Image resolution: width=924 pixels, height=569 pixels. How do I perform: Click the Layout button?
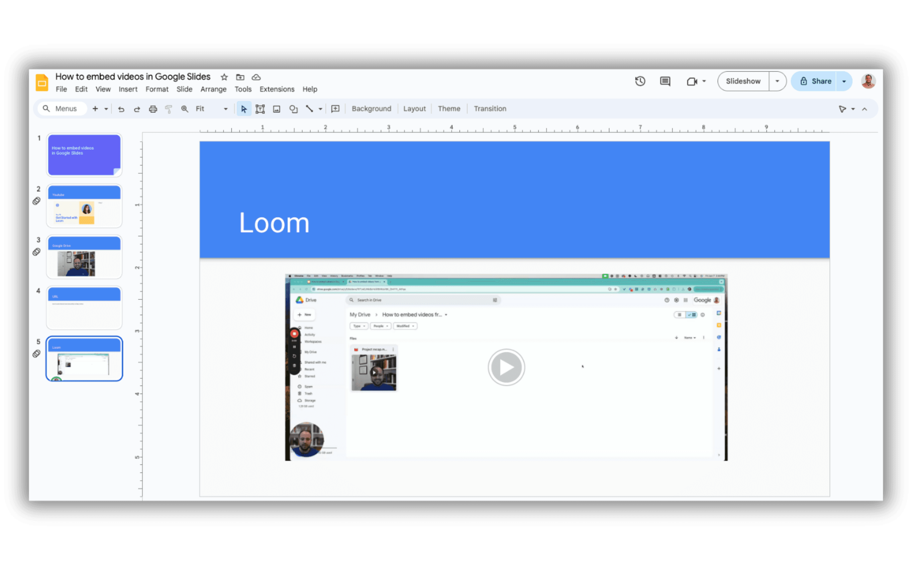415,109
